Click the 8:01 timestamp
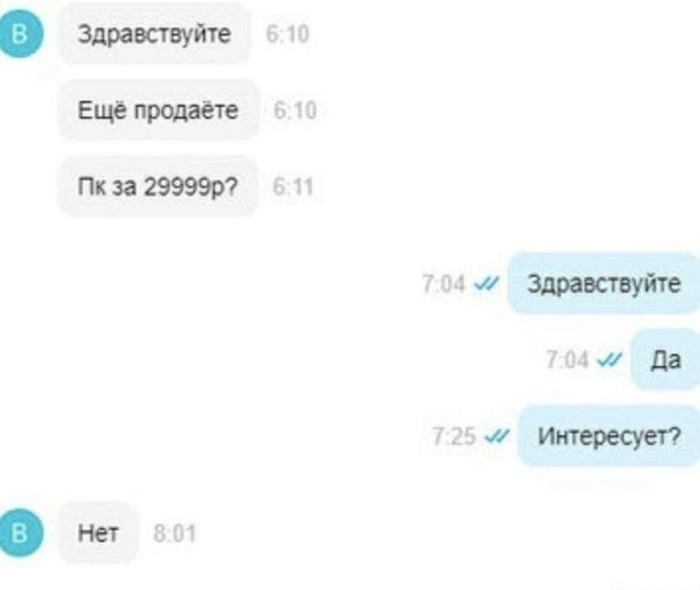This screenshot has width=700, height=590. [x=174, y=533]
